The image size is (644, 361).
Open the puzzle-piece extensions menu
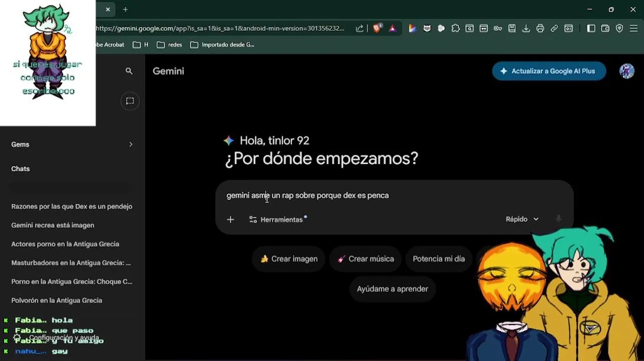pyautogui.click(x=455, y=29)
